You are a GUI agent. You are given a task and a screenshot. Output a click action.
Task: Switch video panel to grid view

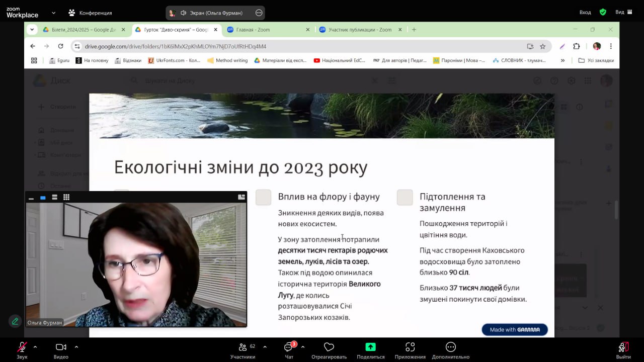coord(66,197)
